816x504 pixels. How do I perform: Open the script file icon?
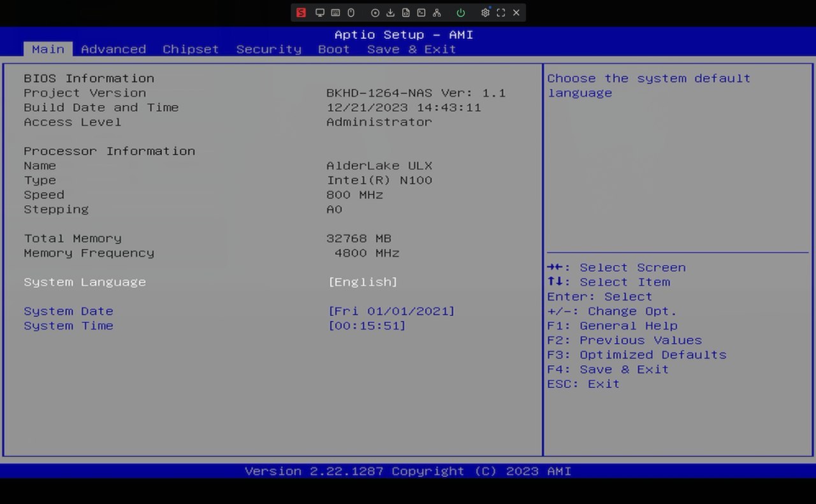pyautogui.click(x=405, y=13)
